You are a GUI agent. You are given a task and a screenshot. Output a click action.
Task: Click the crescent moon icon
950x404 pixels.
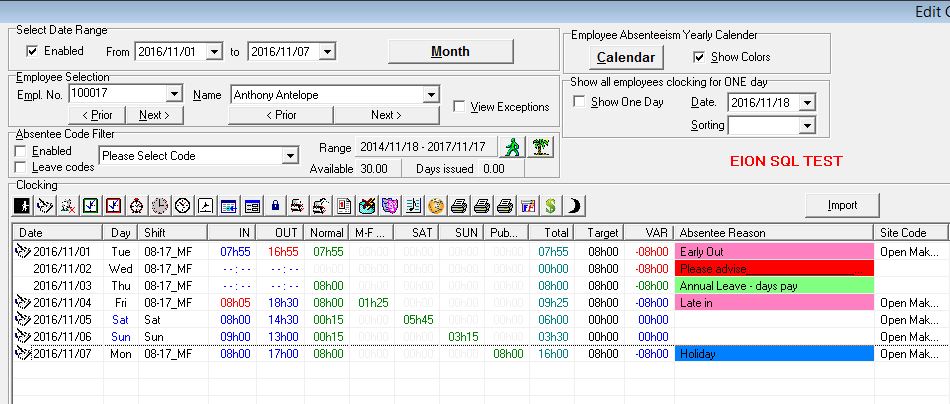tap(574, 205)
